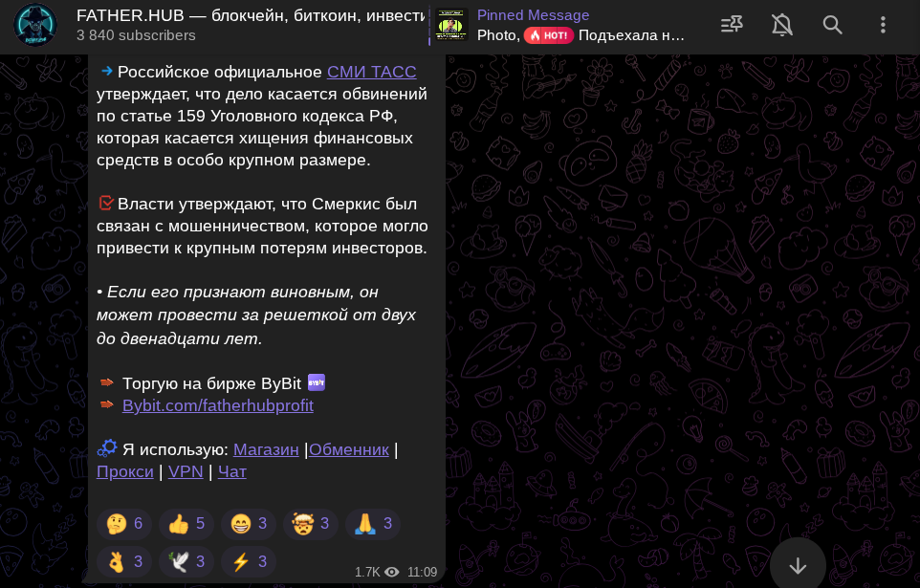
Task: Open the pinned message photo thumbnail
Action: coord(450,25)
